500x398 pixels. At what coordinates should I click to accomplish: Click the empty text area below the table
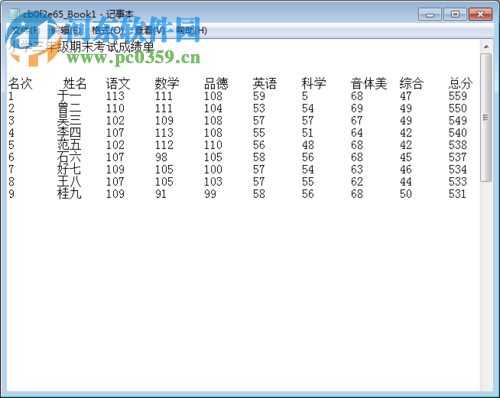(x=243, y=293)
